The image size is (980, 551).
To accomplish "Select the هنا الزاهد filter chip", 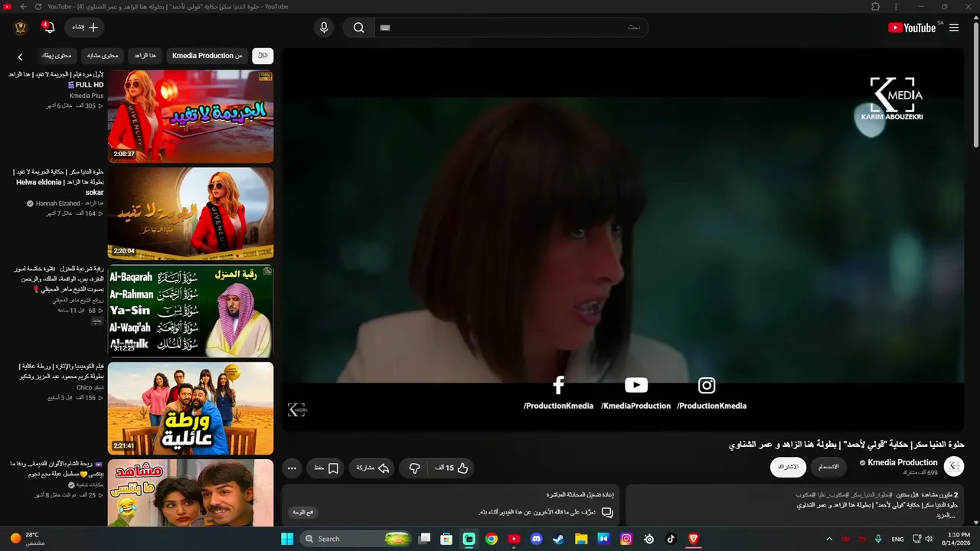I will (x=145, y=56).
